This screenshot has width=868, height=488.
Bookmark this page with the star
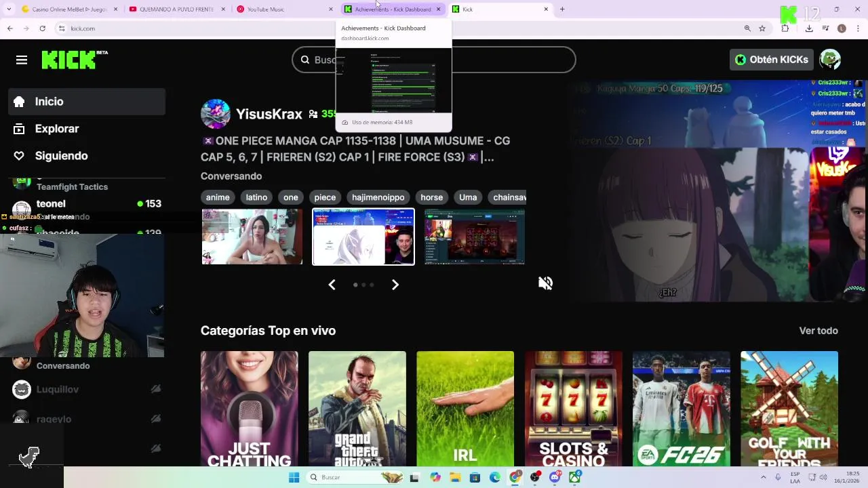762,28
